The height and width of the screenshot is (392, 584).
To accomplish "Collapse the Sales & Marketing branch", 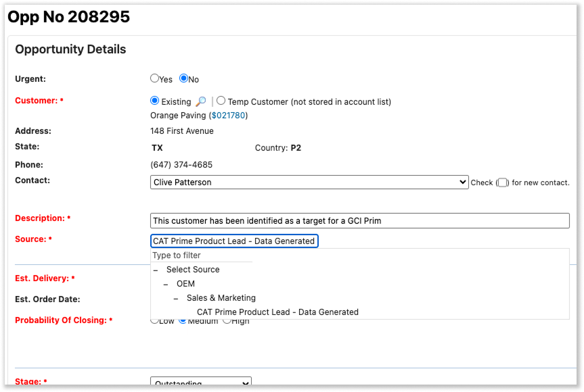I will [x=176, y=298].
